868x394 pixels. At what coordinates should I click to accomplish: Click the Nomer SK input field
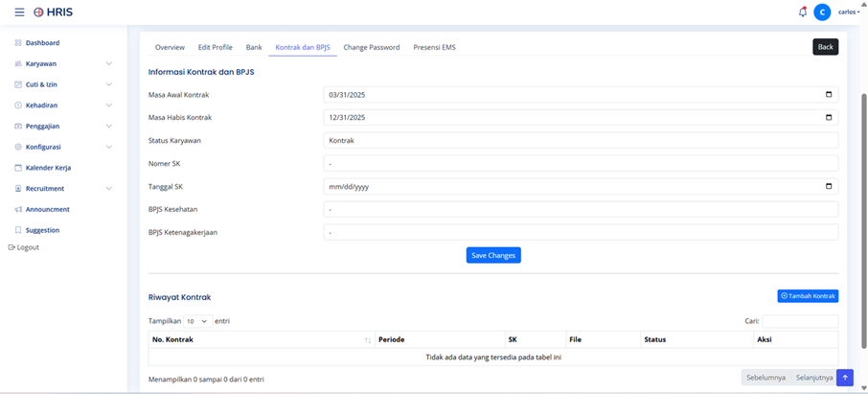point(581,164)
